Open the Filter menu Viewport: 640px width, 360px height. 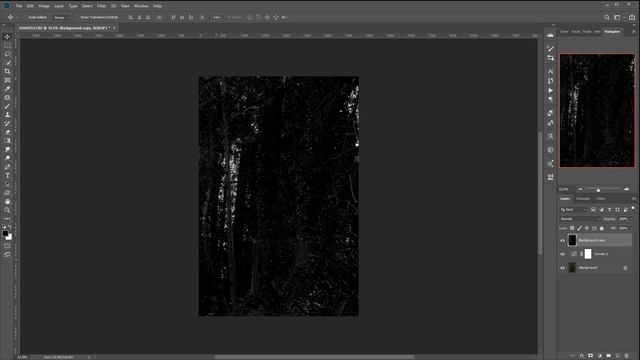(101, 6)
